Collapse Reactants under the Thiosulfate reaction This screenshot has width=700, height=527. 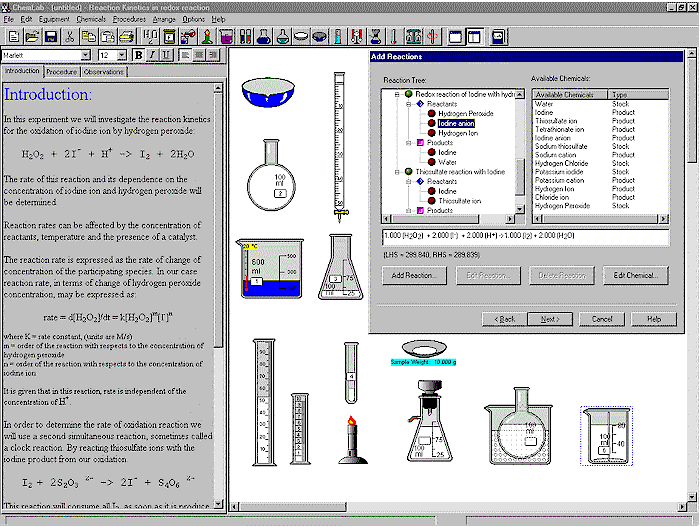click(x=408, y=182)
